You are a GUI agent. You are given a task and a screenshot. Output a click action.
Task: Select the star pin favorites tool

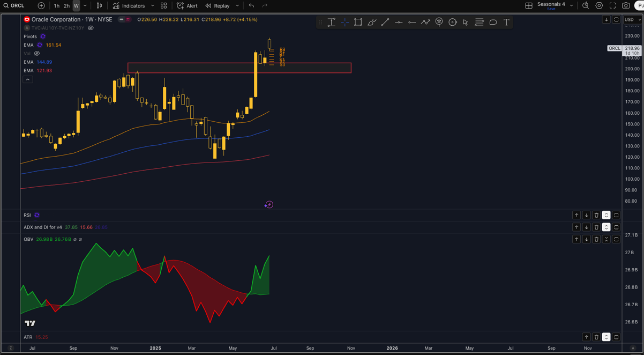pos(439,22)
